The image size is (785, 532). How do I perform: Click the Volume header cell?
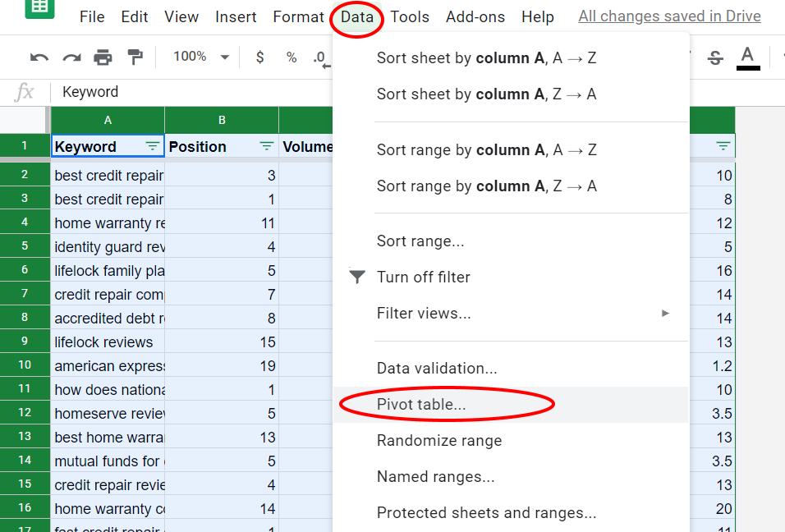click(306, 146)
